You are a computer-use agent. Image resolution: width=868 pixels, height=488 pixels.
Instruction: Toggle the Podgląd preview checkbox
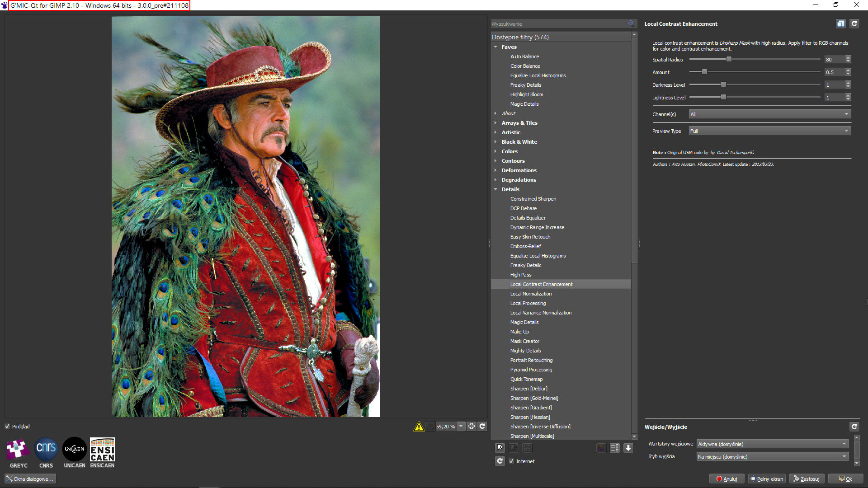pyautogui.click(x=7, y=426)
